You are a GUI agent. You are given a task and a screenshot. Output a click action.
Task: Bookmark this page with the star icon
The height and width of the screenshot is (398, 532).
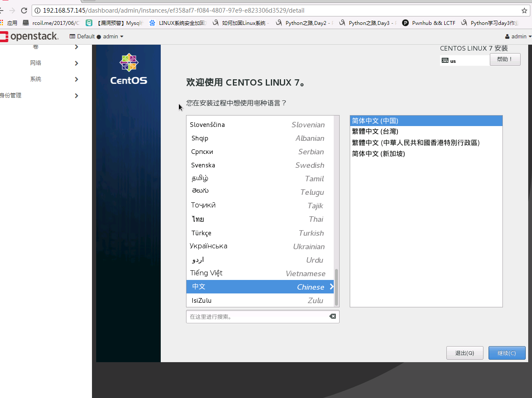524,11
